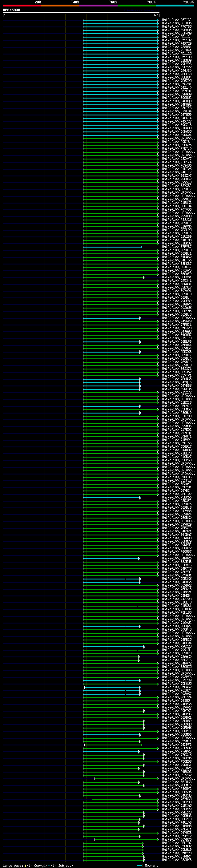Select the UniRef100_A4S6X9 label
This screenshot has height=868, width=197.
click(177, 321)
